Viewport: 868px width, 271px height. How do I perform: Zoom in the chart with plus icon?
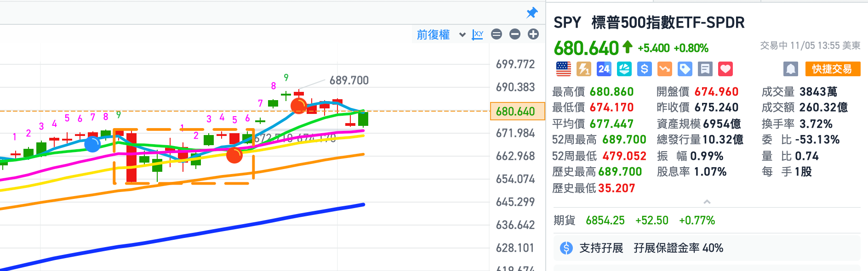point(533,34)
